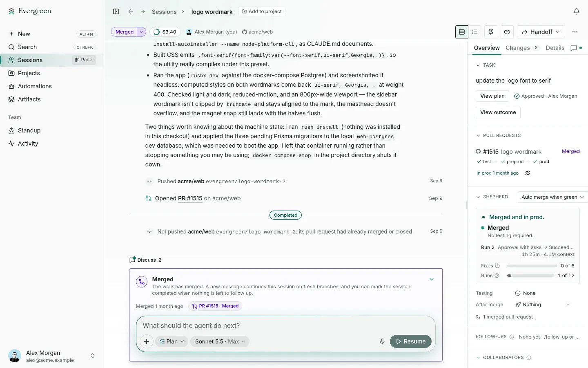588x368 pixels.
Task: Focus the 'What should the agent do next?' field
Action: pos(286,326)
